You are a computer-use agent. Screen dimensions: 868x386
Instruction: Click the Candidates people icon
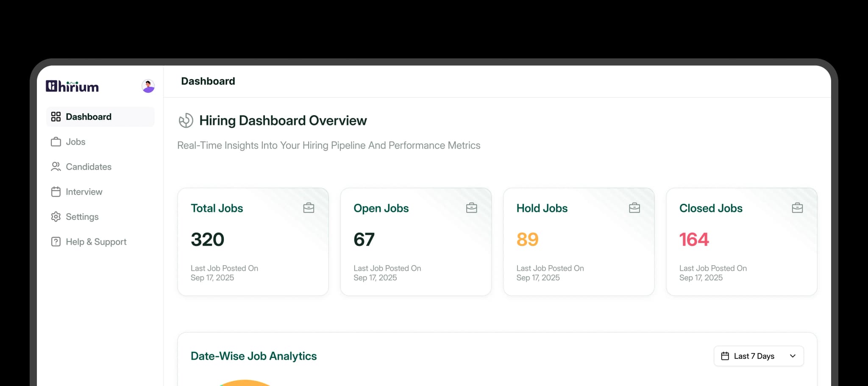56,167
